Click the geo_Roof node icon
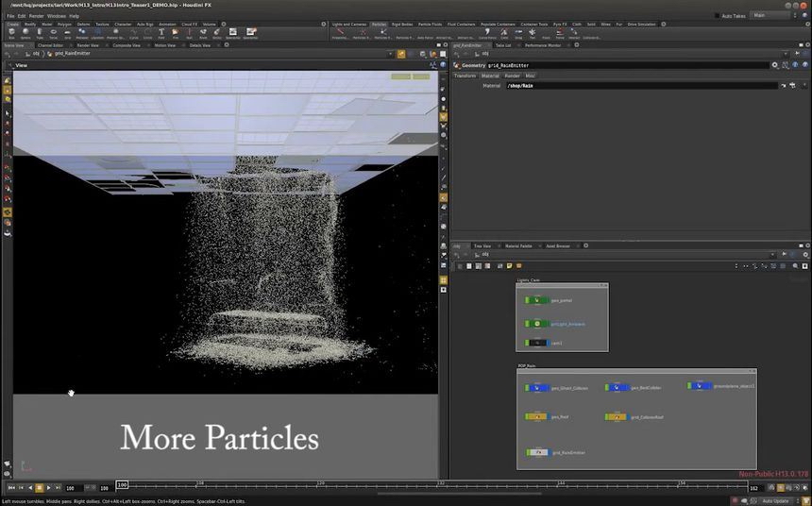 coord(536,416)
